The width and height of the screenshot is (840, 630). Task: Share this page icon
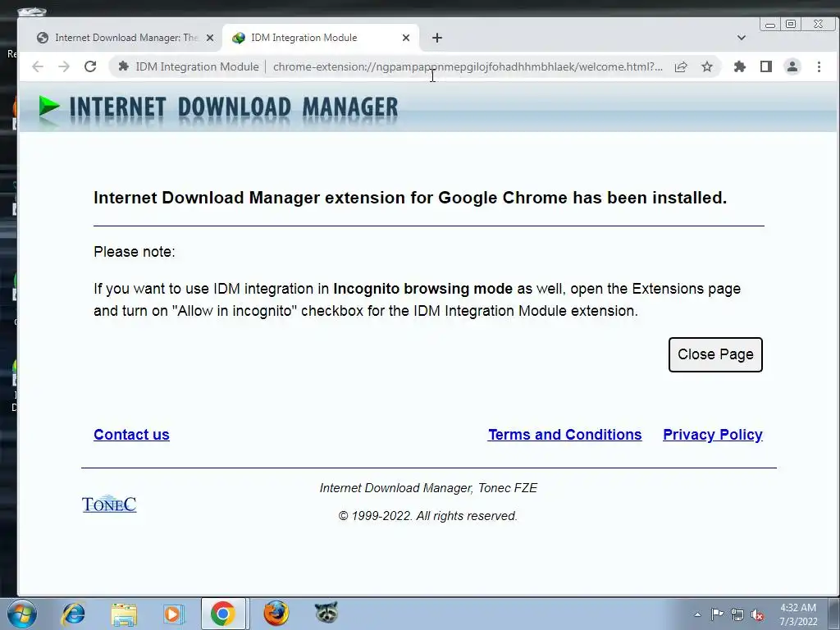coord(681,66)
